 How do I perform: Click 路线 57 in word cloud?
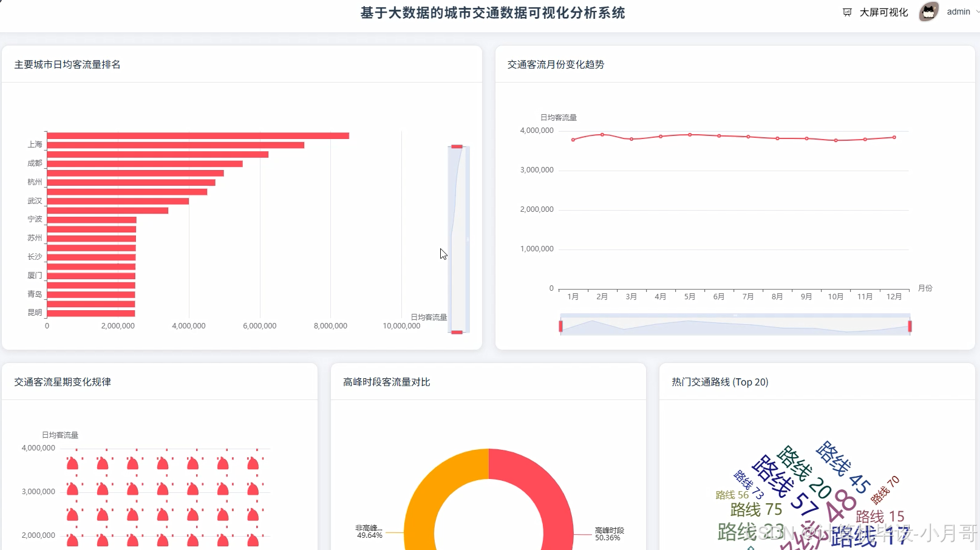(786, 486)
